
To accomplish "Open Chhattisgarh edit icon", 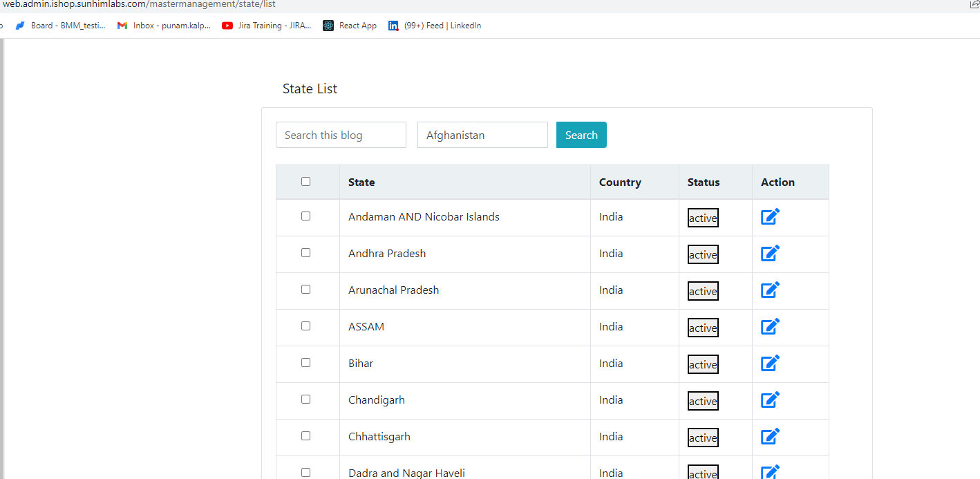I will pos(771,436).
